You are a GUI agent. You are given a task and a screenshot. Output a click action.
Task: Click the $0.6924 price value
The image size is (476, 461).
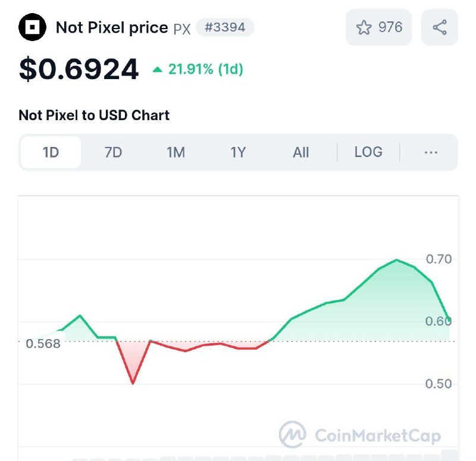coord(79,69)
